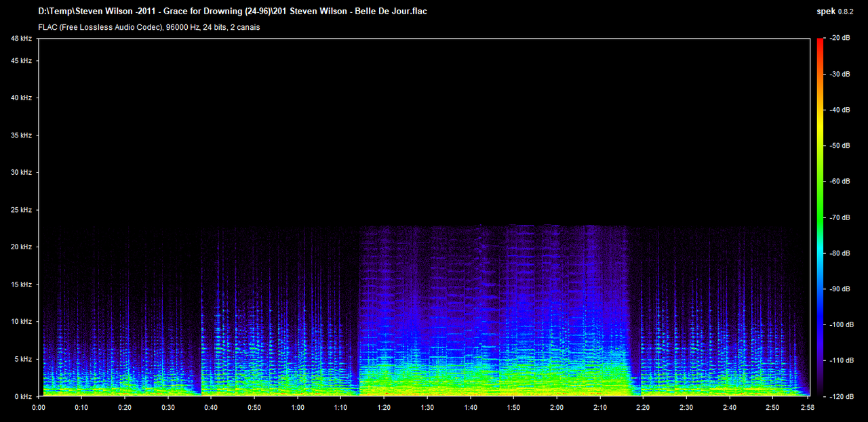Click the 0 kHz frequency label

23,396
